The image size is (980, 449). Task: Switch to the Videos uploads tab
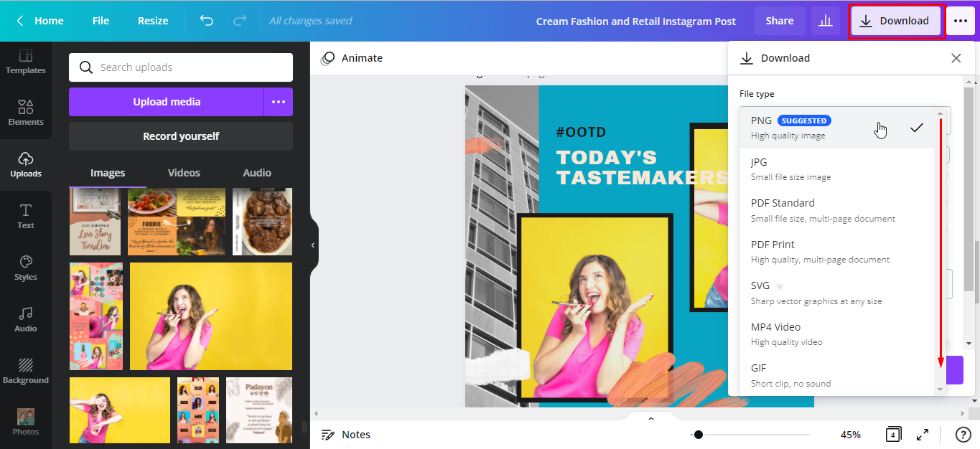(x=184, y=173)
